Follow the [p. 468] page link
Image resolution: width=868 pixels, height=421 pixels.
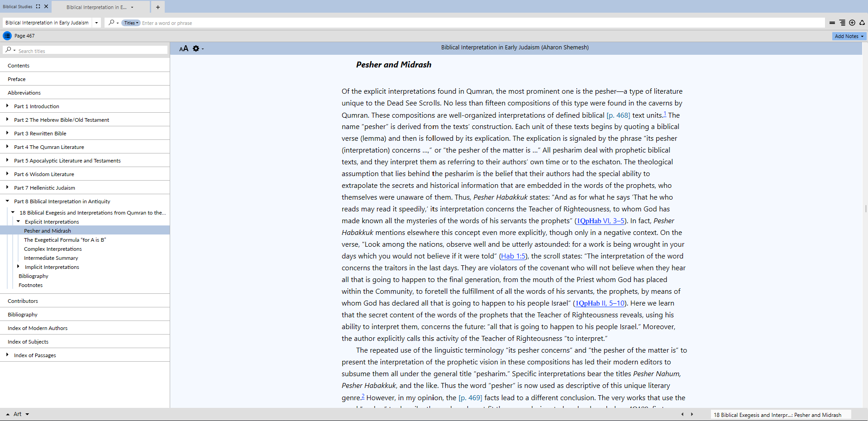tap(618, 115)
